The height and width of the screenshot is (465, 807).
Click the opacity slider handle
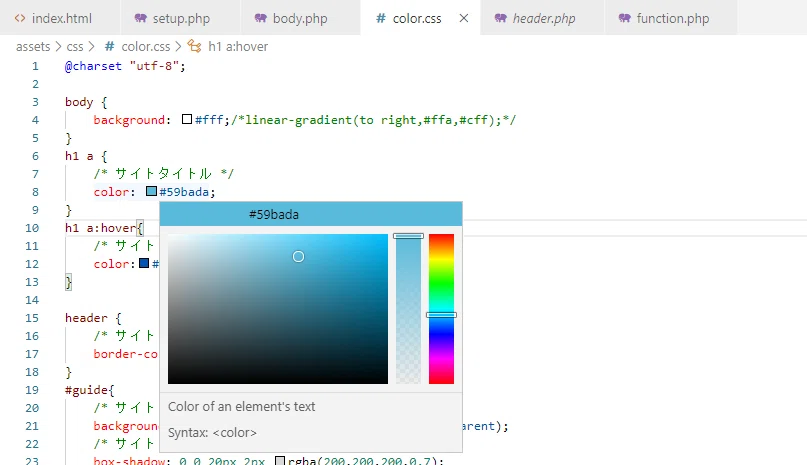click(x=409, y=236)
